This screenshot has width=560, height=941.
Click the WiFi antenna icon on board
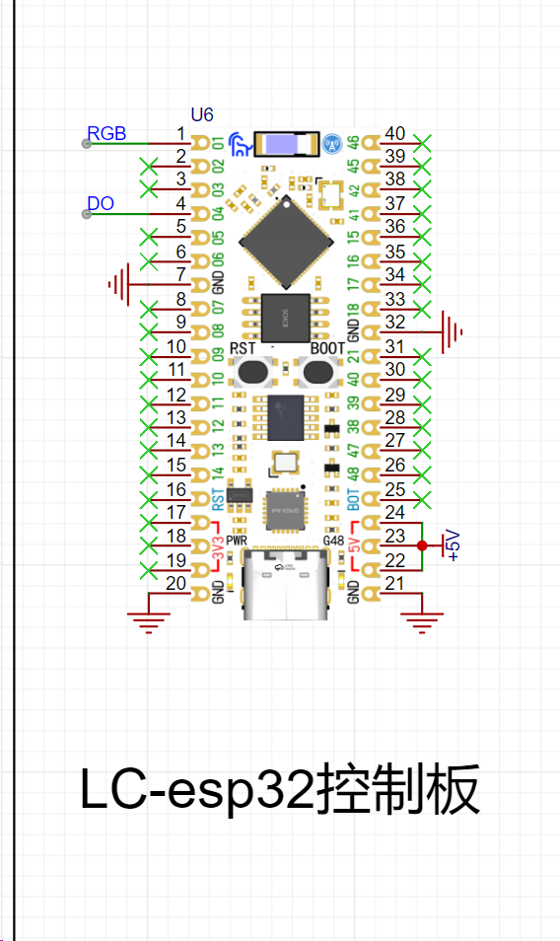coord(331,144)
